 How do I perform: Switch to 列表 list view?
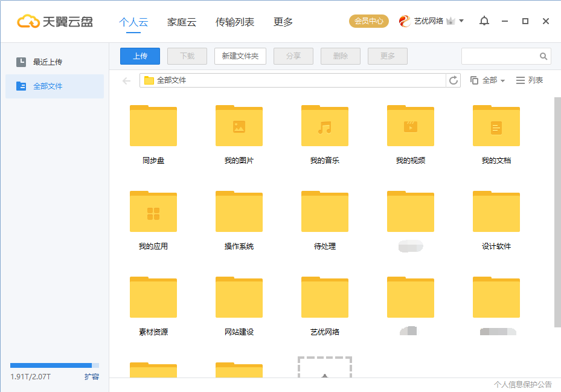(528, 80)
